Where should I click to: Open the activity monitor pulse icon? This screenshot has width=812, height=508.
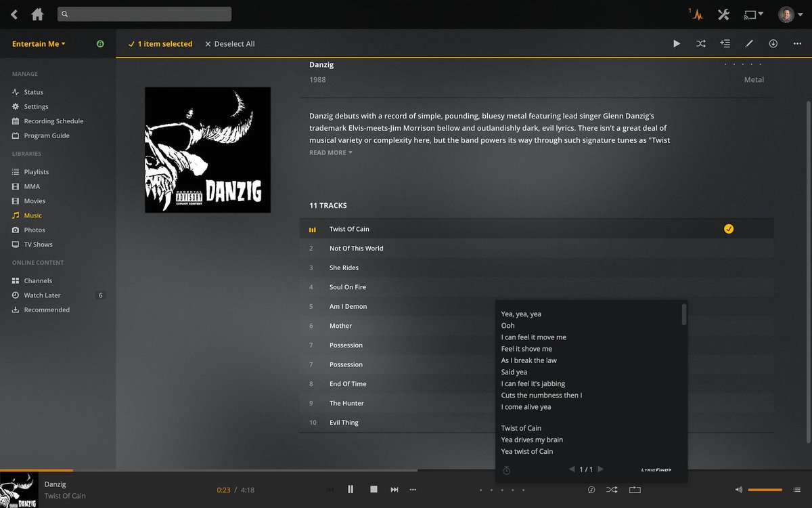(696, 14)
